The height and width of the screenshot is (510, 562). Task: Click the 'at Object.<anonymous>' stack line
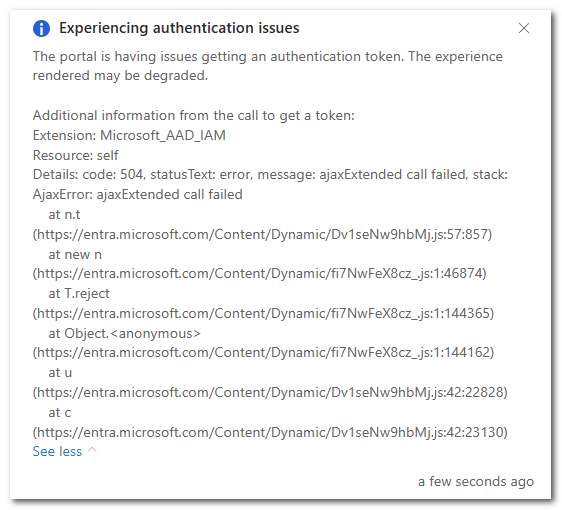point(124,334)
